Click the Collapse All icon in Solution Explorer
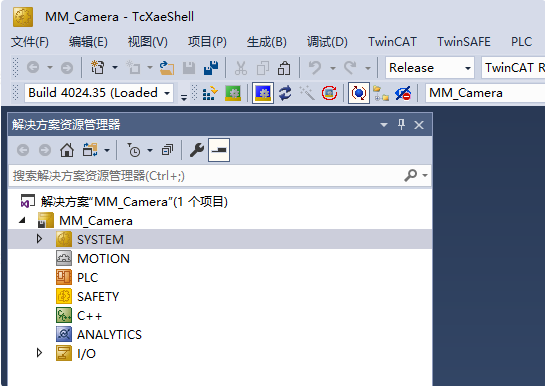This screenshot has height=386, width=545. (x=167, y=150)
